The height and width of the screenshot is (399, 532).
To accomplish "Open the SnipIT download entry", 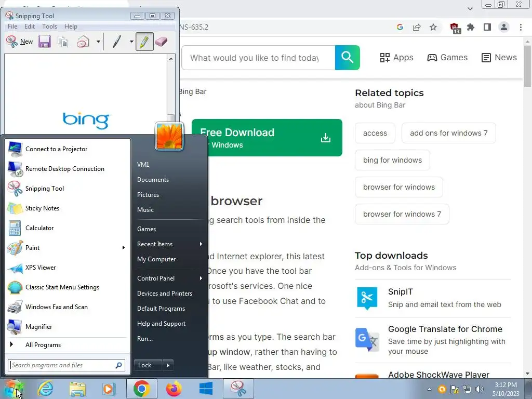I will (x=433, y=298).
